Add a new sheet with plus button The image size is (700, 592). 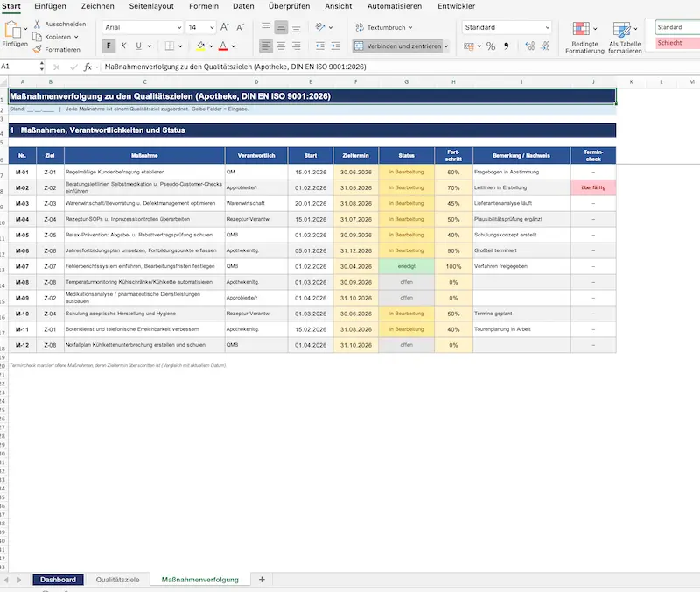[x=262, y=580]
